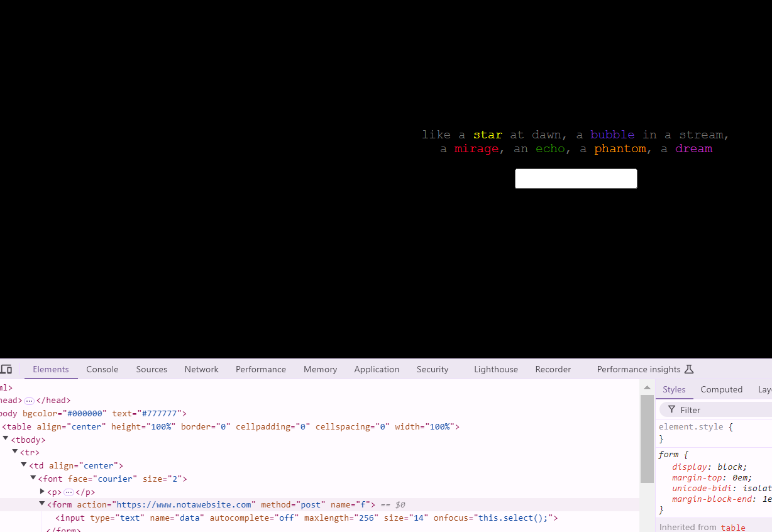Collapse the tbody node
Screen dimensions: 772x532
6,439
